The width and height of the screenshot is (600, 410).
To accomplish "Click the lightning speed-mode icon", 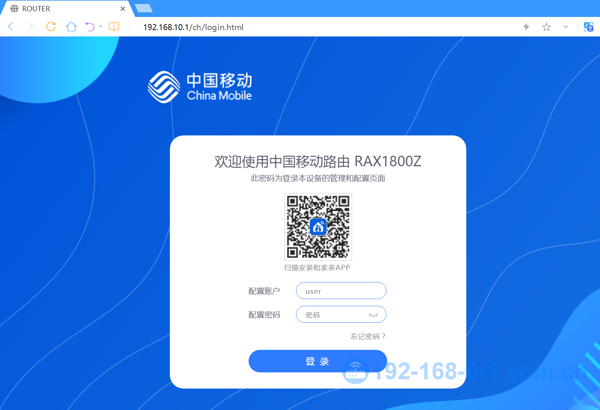I will pyautogui.click(x=526, y=27).
